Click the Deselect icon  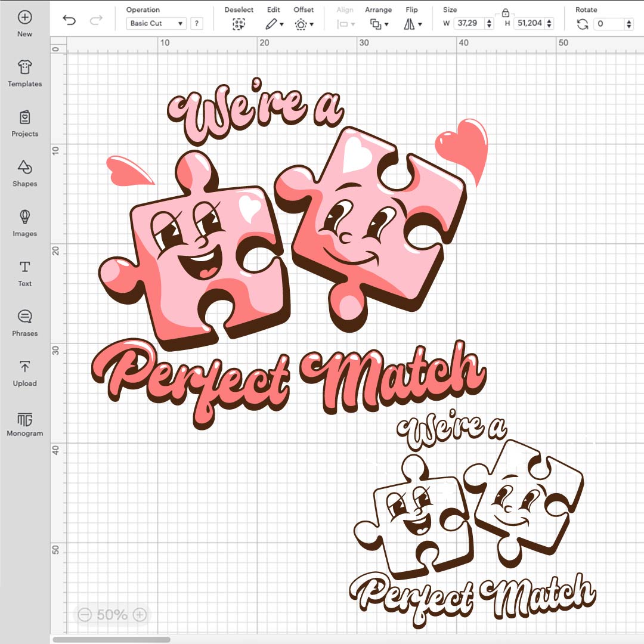click(x=239, y=24)
